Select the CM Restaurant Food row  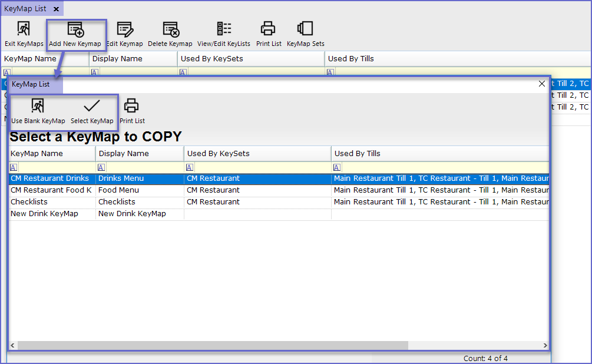pos(52,190)
